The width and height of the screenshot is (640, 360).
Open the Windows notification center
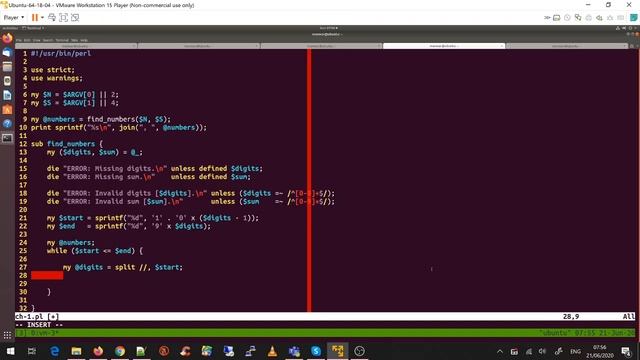626,351
